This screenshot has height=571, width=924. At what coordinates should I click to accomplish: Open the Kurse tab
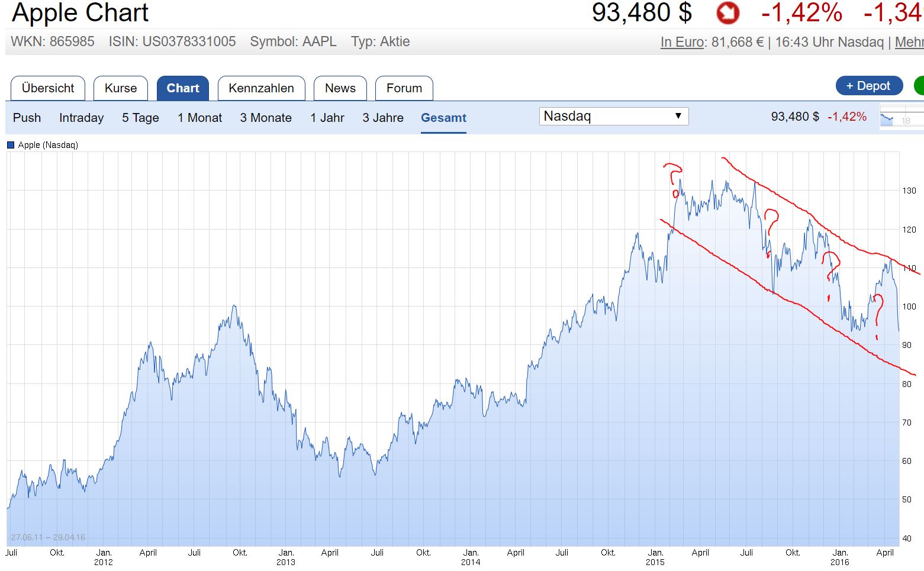pyautogui.click(x=121, y=88)
